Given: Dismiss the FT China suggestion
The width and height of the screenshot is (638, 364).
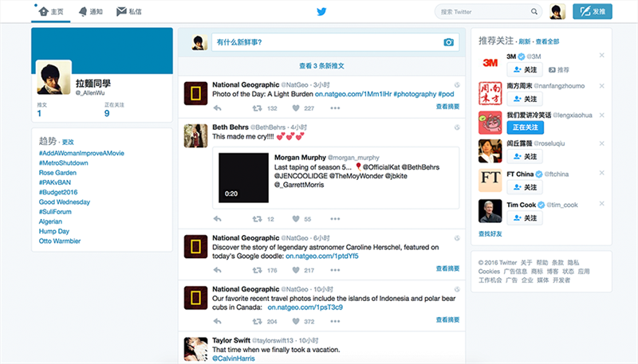Looking at the screenshot, I should point(602,173).
